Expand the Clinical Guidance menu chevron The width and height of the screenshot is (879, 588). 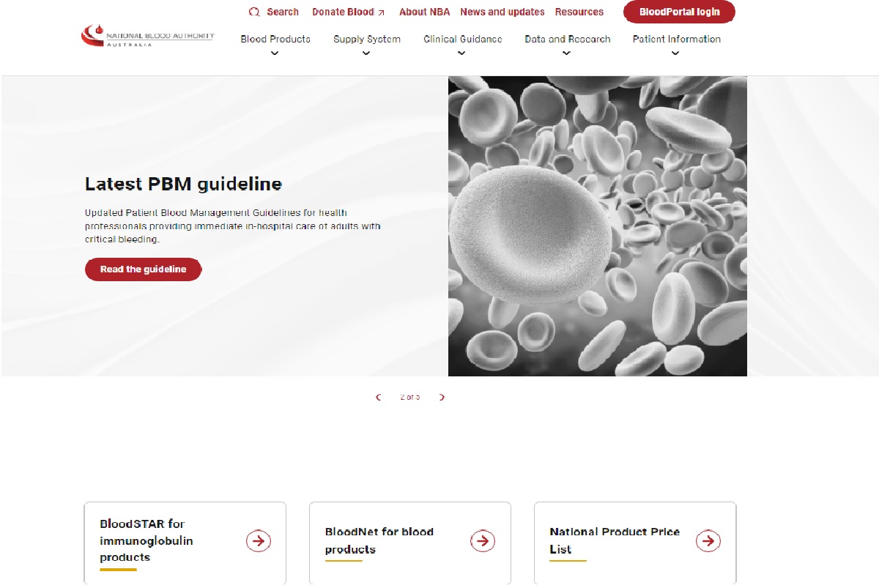[x=462, y=53]
